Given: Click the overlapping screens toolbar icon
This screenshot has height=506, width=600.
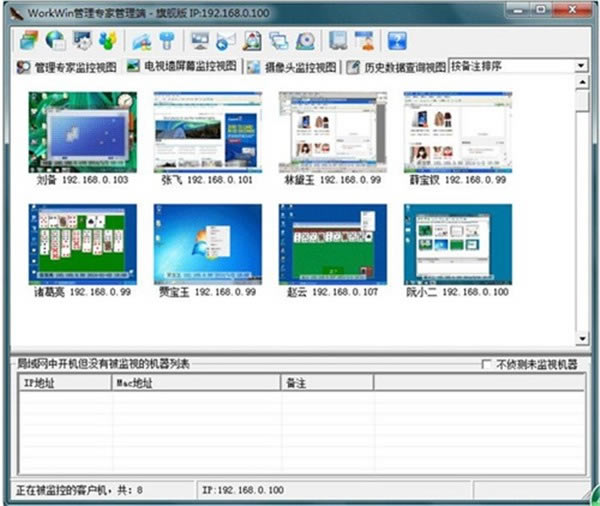Looking at the screenshot, I should point(279,41).
